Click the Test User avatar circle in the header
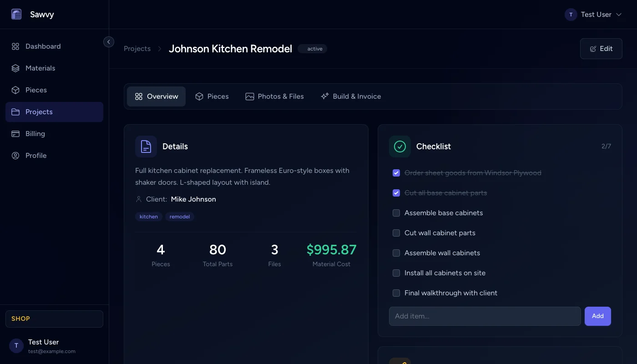 (x=571, y=14)
